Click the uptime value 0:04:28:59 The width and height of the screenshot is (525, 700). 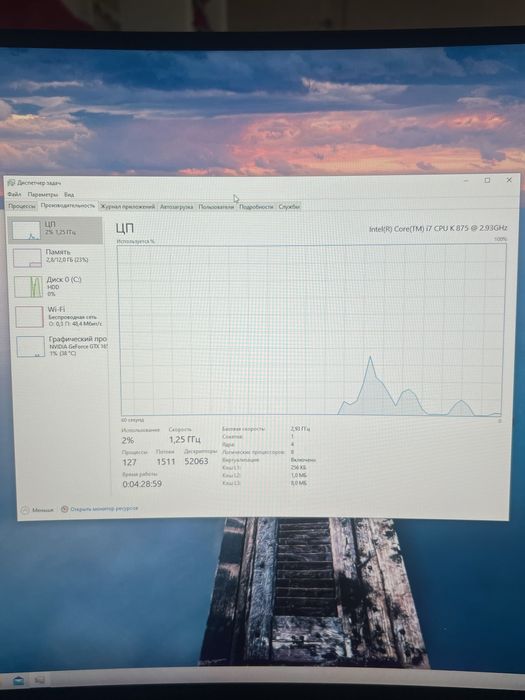(x=142, y=484)
